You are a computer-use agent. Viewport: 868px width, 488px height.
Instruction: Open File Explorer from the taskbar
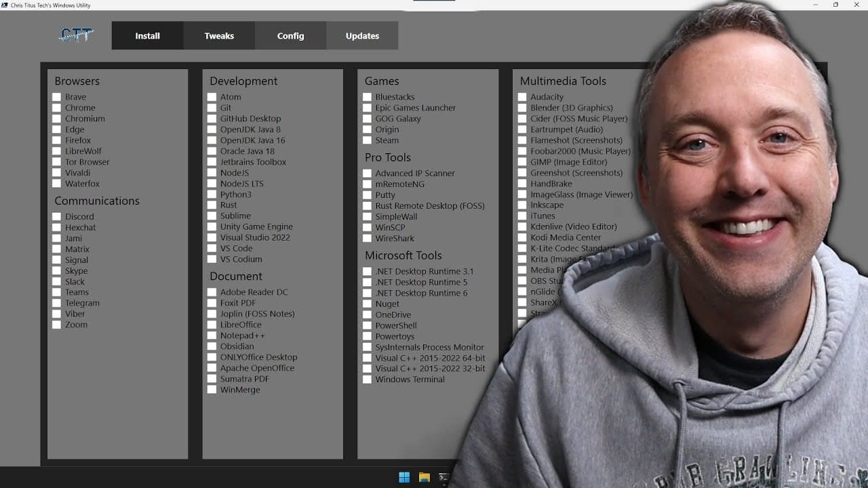(x=425, y=477)
